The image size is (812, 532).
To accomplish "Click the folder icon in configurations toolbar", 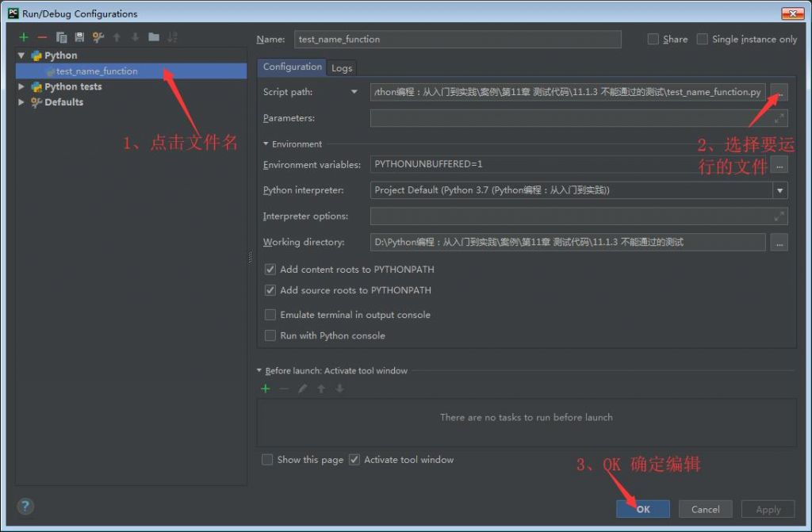I will coord(154,37).
